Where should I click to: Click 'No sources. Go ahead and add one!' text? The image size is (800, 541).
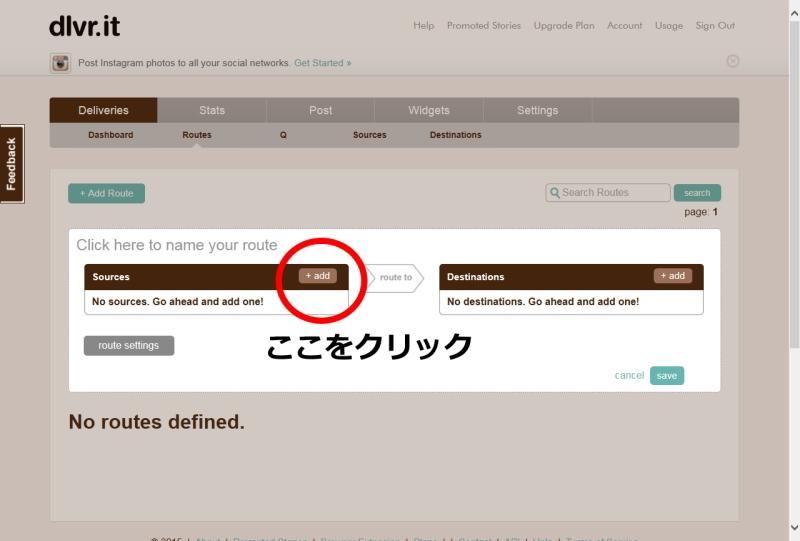click(x=178, y=302)
